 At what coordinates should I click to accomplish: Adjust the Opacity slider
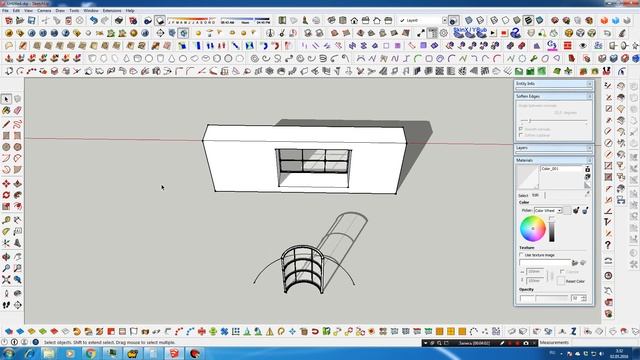pyautogui.click(x=544, y=299)
